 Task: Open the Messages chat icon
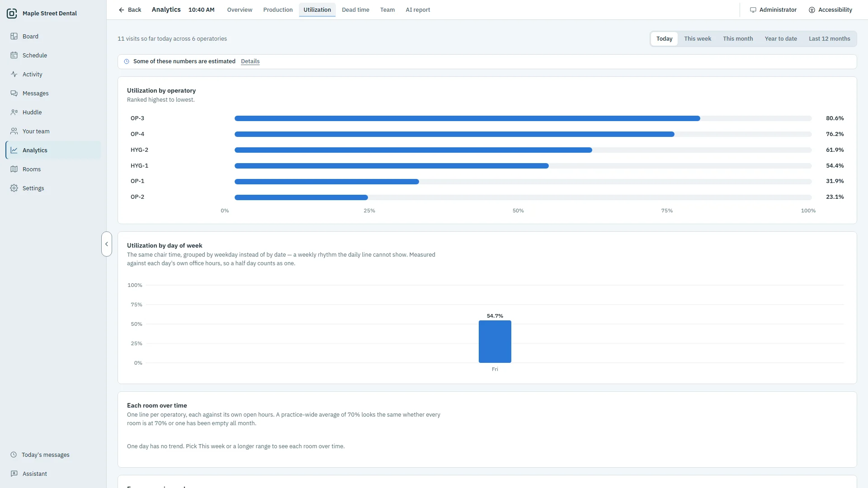point(14,93)
